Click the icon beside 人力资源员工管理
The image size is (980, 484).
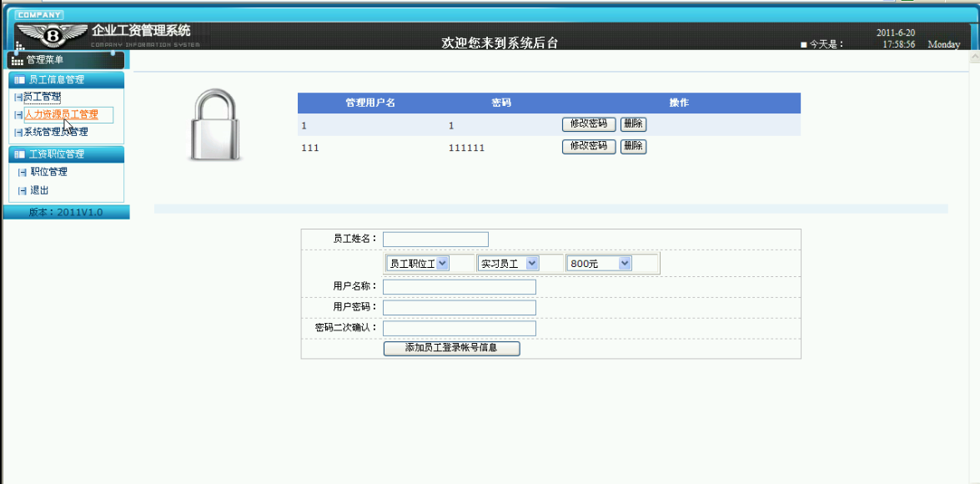tap(18, 114)
